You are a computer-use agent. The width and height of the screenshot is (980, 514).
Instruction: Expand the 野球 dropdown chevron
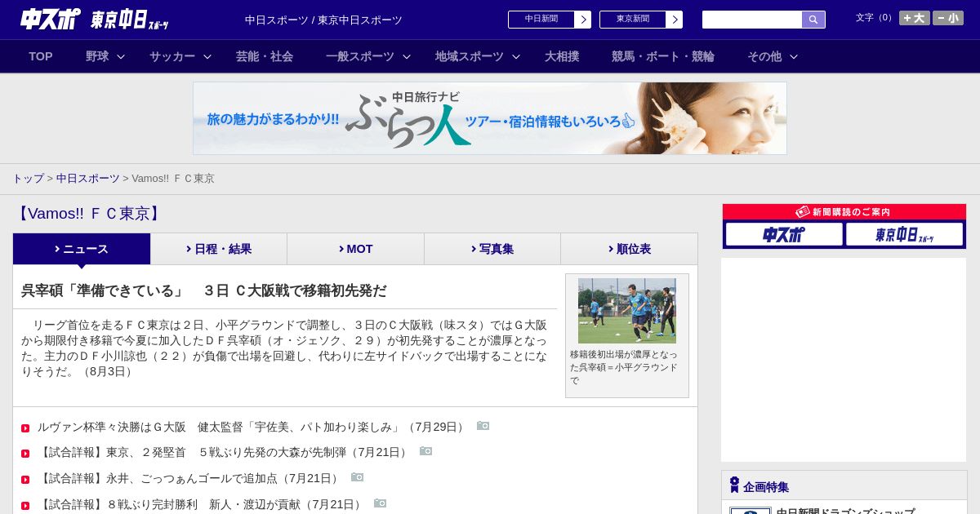pyautogui.click(x=121, y=56)
